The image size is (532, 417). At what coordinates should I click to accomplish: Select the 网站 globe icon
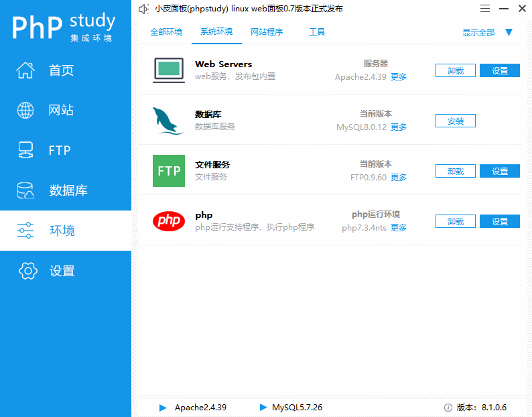25,110
